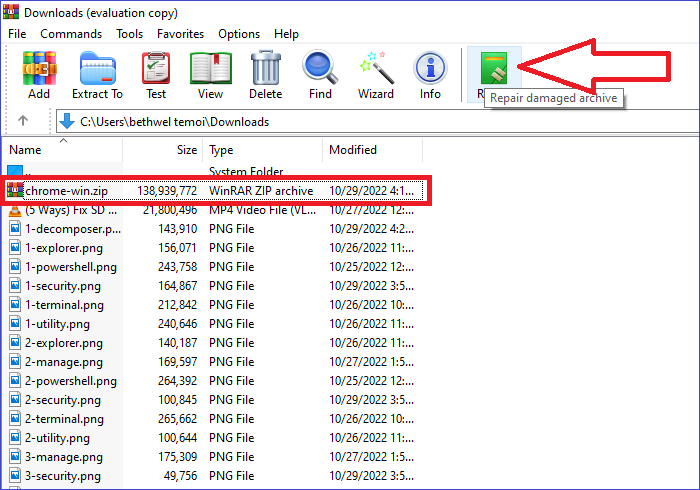The image size is (700, 490).
Task: Open the View file tool
Action: pyautogui.click(x=210, y=74)
